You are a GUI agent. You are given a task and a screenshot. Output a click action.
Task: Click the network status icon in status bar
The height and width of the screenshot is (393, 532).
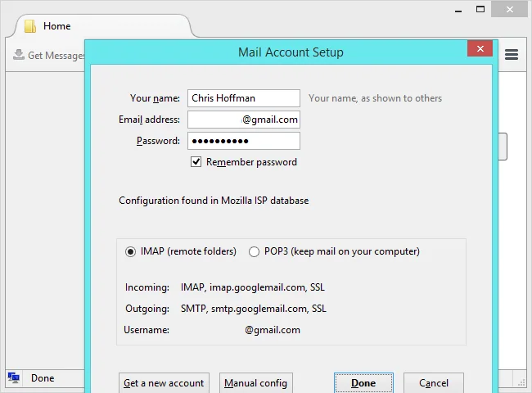point(14,377)
